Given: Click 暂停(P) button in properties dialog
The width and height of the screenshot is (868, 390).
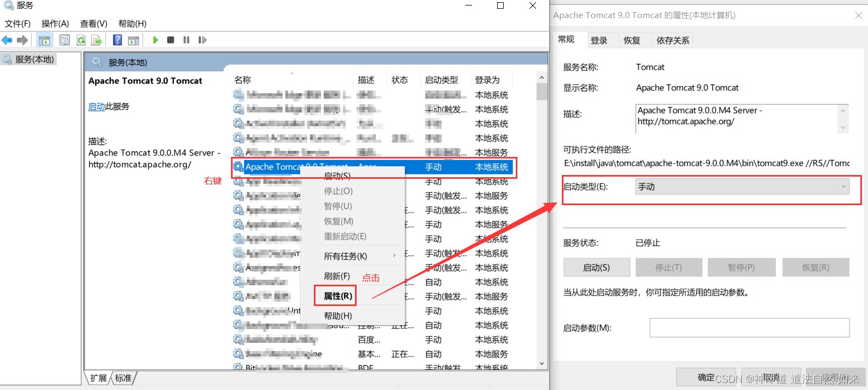Looking at the screenshot, I should click(741, 267).
